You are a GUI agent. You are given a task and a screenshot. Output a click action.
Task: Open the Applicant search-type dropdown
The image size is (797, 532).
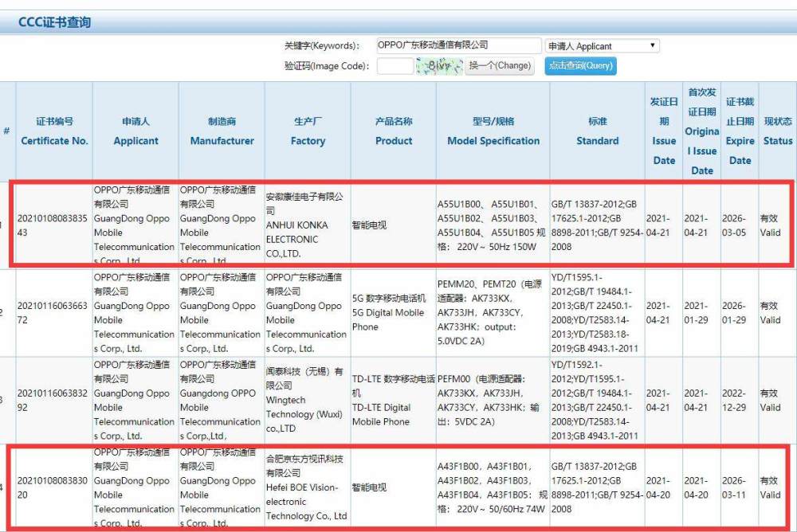(602, 45)
